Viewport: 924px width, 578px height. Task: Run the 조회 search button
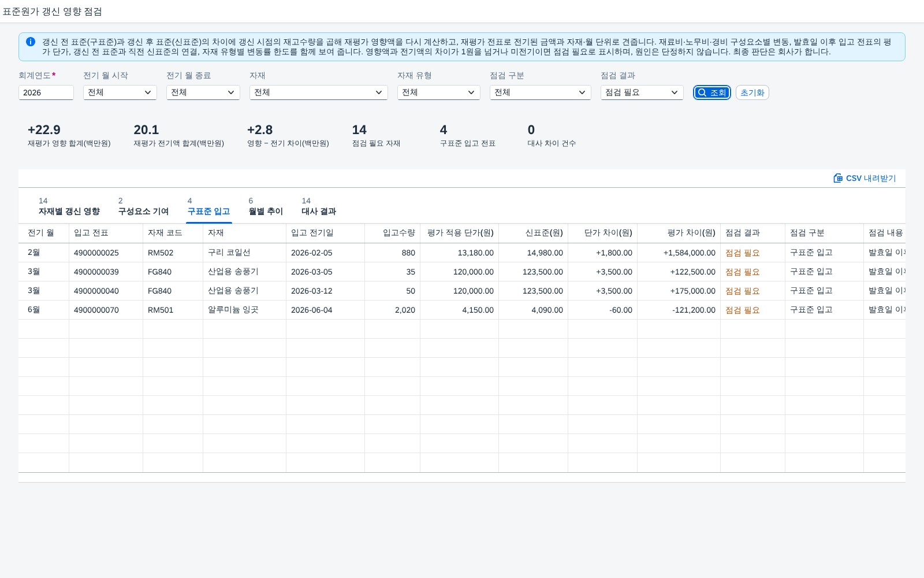[x=712, y=92]
